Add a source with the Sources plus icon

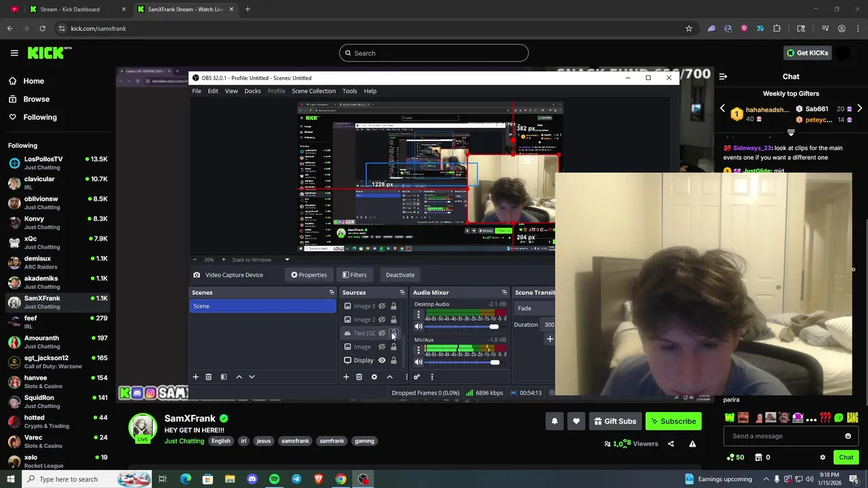tap(346, 377)
